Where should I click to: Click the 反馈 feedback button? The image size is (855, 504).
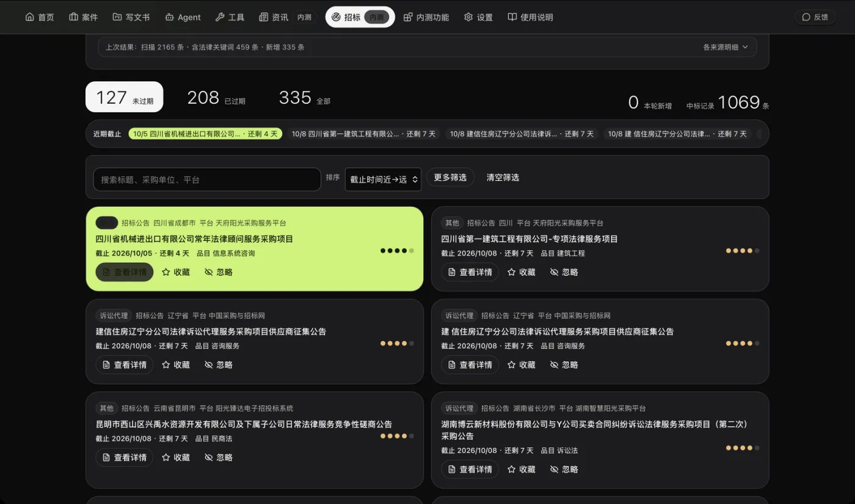click(x=815, y=17)
